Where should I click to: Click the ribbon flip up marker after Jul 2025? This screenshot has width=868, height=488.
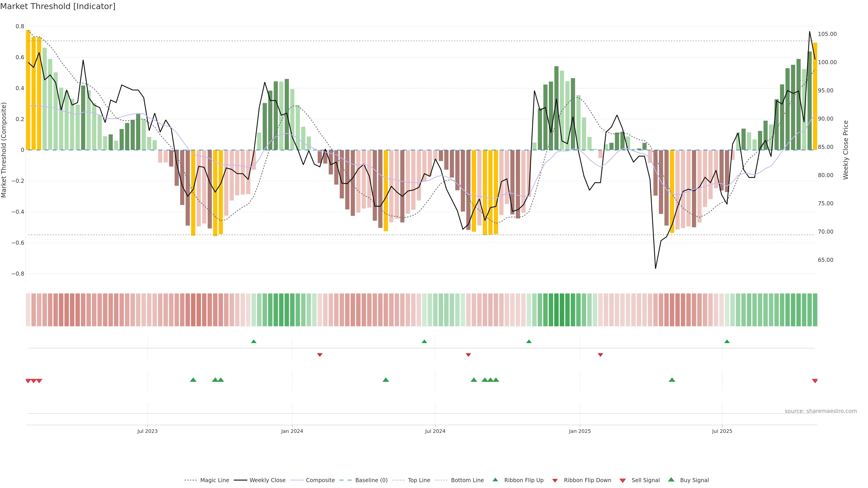point(727,342)
